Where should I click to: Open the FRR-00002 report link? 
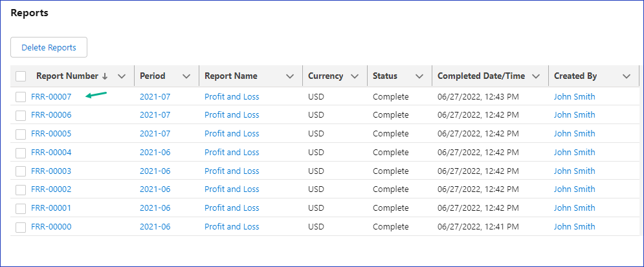[x=51, y=189]
